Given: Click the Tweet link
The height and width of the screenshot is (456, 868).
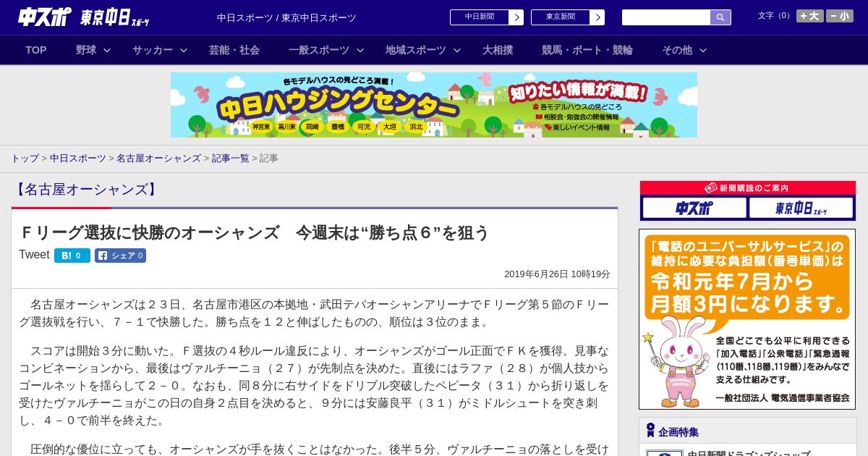Looking at the screenshot, I should point(34,255).
